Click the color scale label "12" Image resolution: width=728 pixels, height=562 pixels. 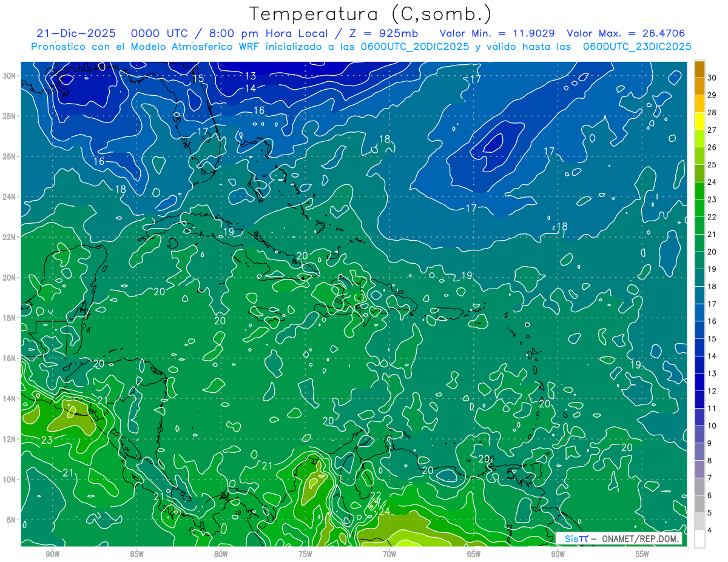coord(712,391)
